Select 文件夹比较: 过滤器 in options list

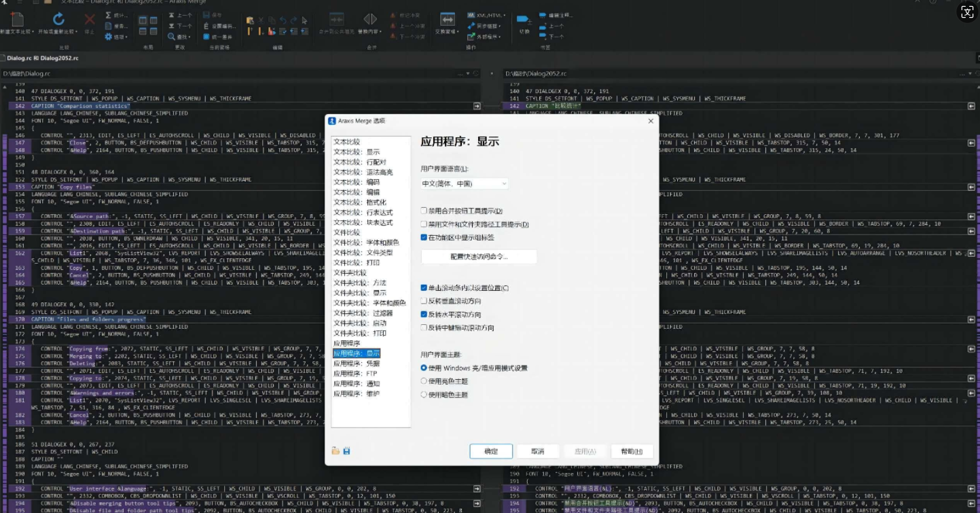click(x=363, y=313)
